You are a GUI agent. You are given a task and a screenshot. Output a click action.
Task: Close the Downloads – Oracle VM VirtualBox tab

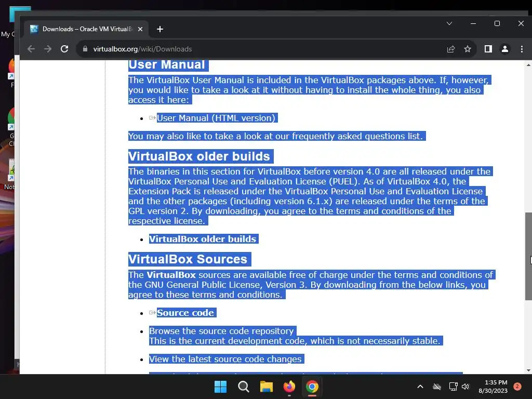coord(140,29)
